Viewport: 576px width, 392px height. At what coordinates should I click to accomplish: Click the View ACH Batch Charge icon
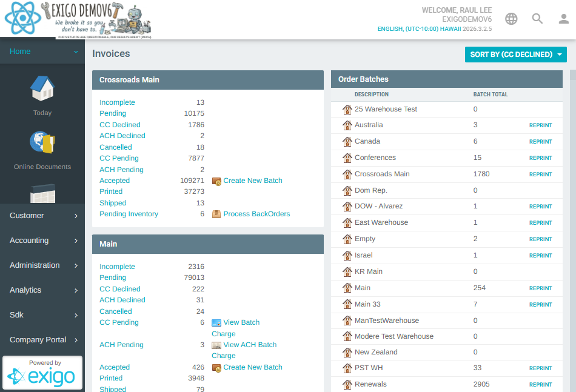click(216, 344)
